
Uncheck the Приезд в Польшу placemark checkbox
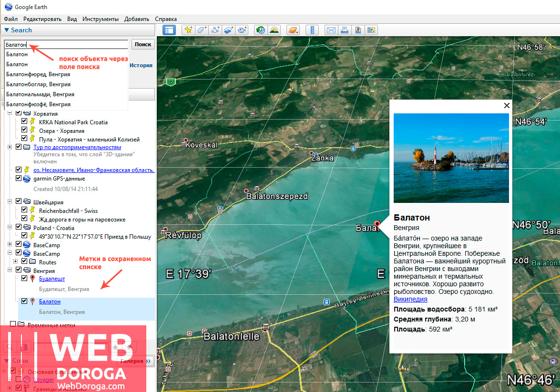(x=24, y=235)
